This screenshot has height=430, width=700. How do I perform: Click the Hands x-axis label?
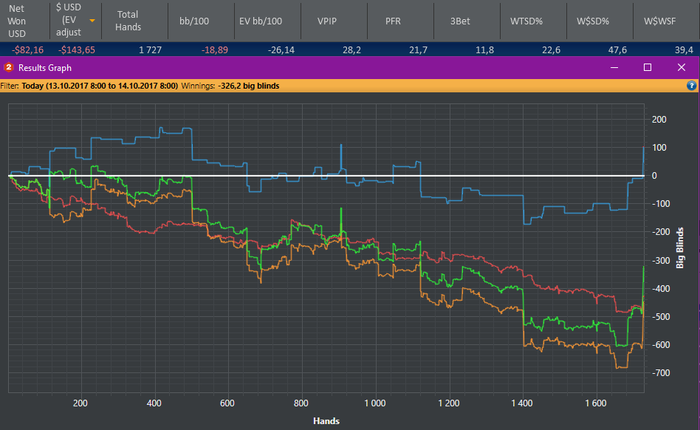click(x=326, y=421)
